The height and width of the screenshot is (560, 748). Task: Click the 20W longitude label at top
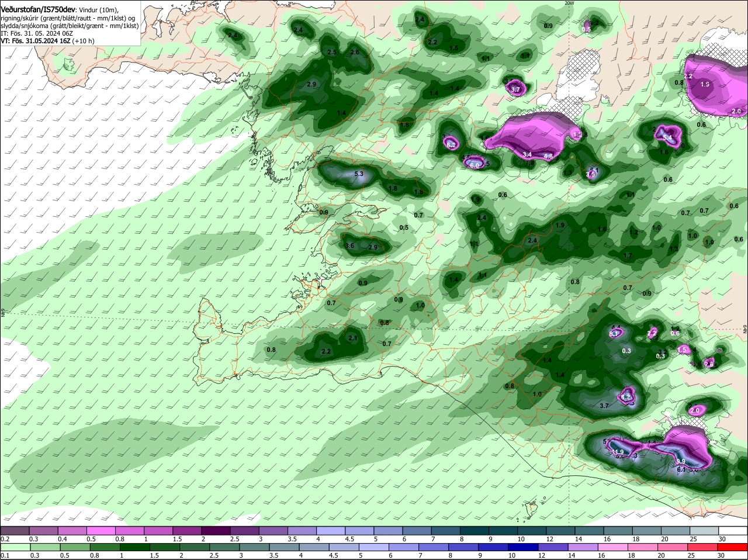pyautogui.click(x=570, y=3)
